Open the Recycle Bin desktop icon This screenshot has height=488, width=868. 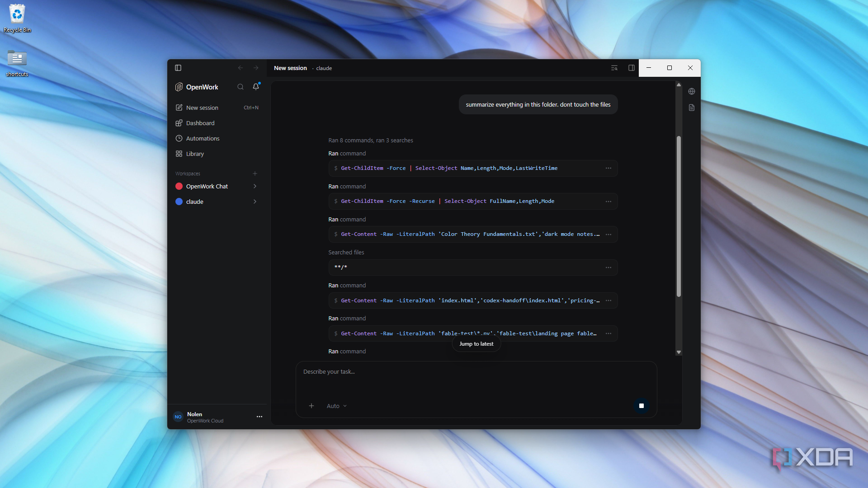17,19
